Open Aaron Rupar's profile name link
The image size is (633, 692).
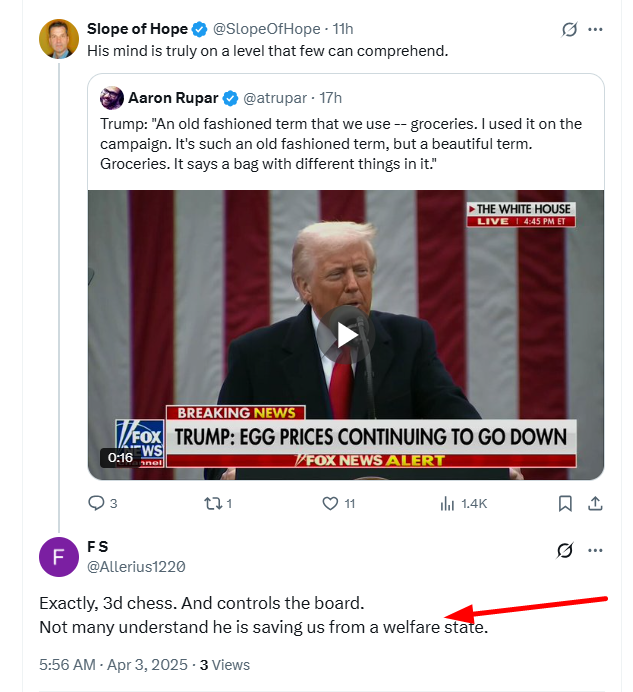174,97
